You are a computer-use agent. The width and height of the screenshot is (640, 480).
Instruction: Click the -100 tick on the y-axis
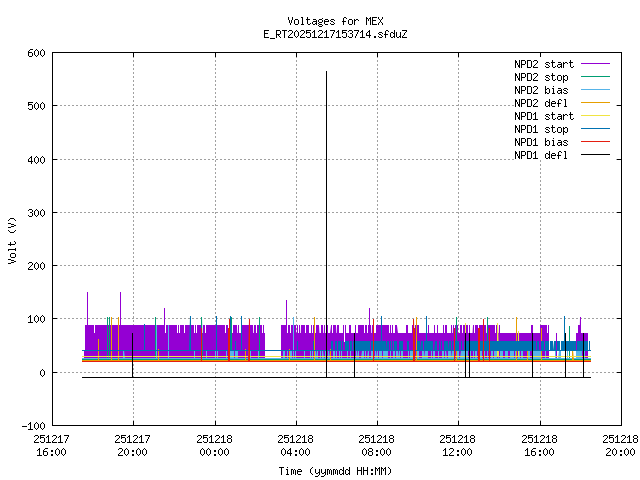coord(29,426)
